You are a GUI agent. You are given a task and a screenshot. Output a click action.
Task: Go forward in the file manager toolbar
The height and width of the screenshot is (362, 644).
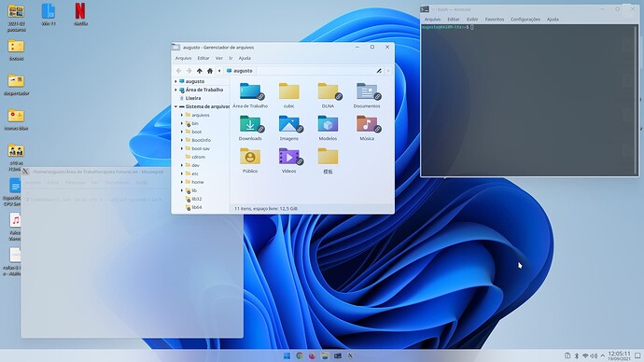(189, 71)
